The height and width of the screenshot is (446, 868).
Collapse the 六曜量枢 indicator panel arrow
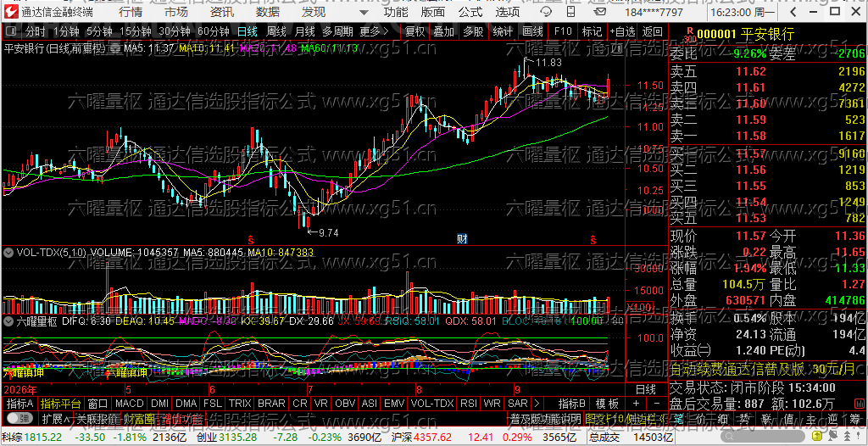[x=8, y=321]
